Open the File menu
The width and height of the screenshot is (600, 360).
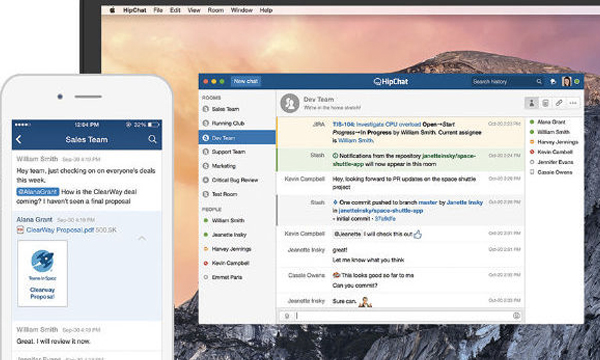158,10
